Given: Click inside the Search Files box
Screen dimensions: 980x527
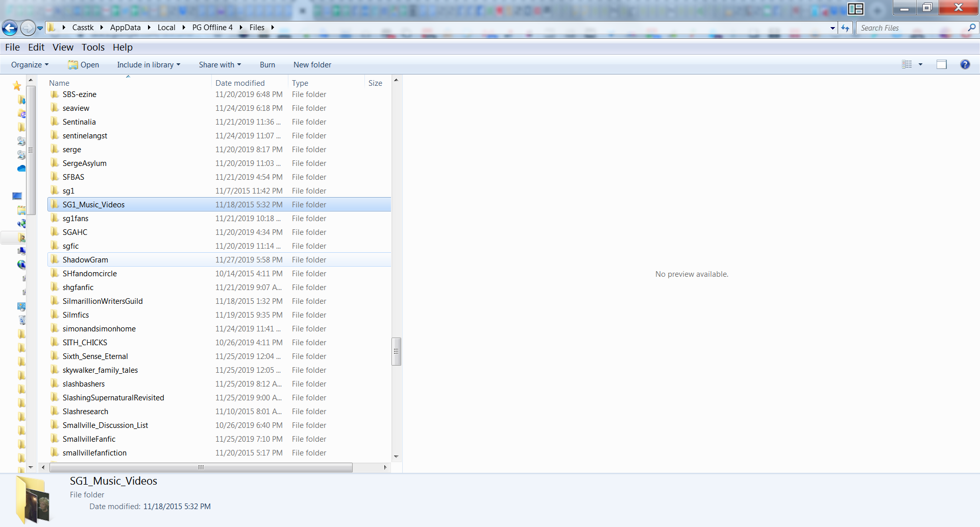Looking at the screenshot, I should [911, 28].
